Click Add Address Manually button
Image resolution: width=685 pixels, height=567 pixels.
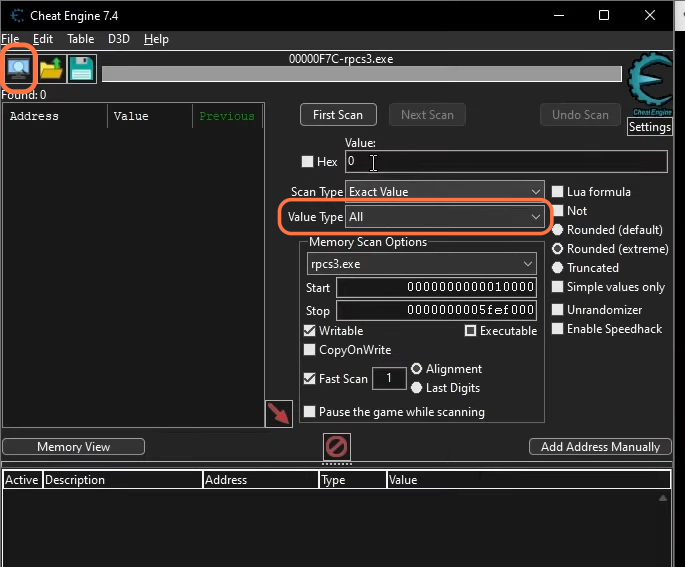(600, 446)
